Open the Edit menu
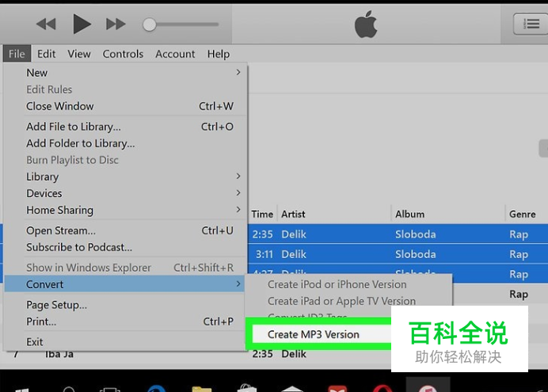Image resolution: width=548 pixels, height=392 pixels. 47,54
